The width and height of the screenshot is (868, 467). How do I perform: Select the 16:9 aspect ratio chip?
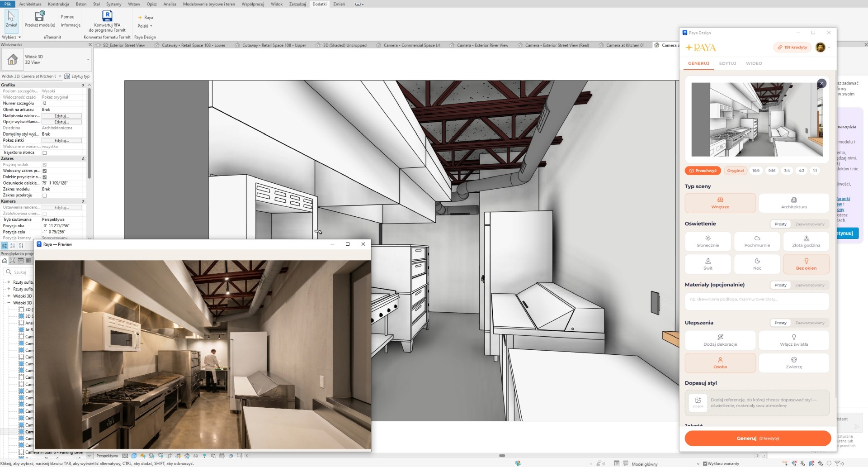pyautogui.click(x=755, y=171)
